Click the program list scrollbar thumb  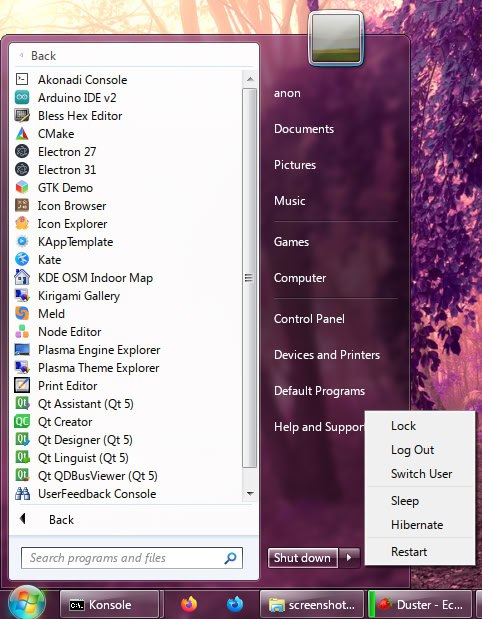coord(249,278)
